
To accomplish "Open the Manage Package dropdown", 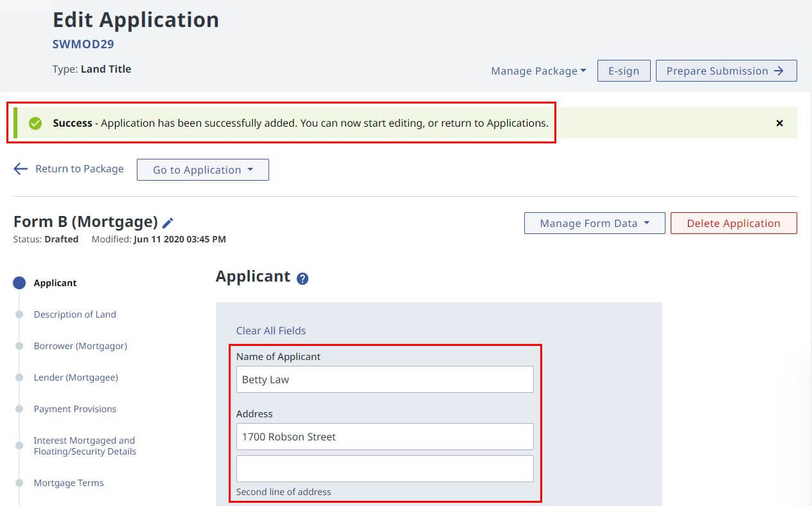I will [538, 71].
